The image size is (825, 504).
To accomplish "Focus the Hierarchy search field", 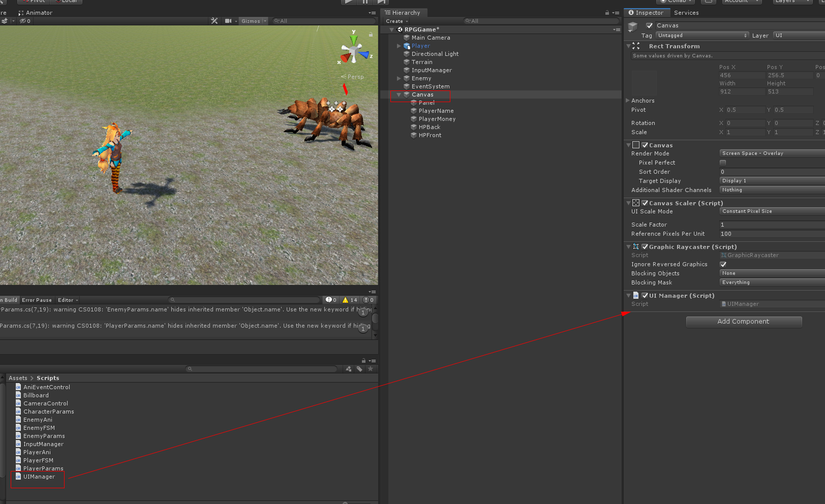I will tap(540, 21).
